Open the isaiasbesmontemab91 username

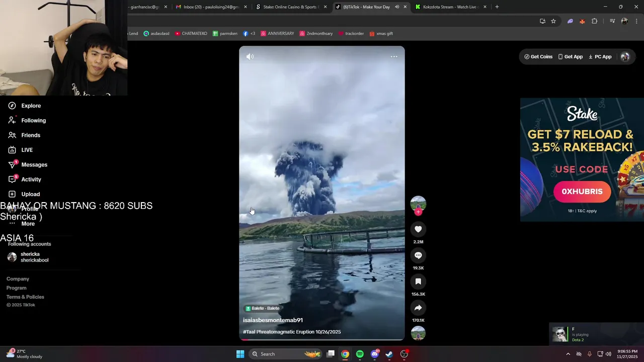coord(273,320)
